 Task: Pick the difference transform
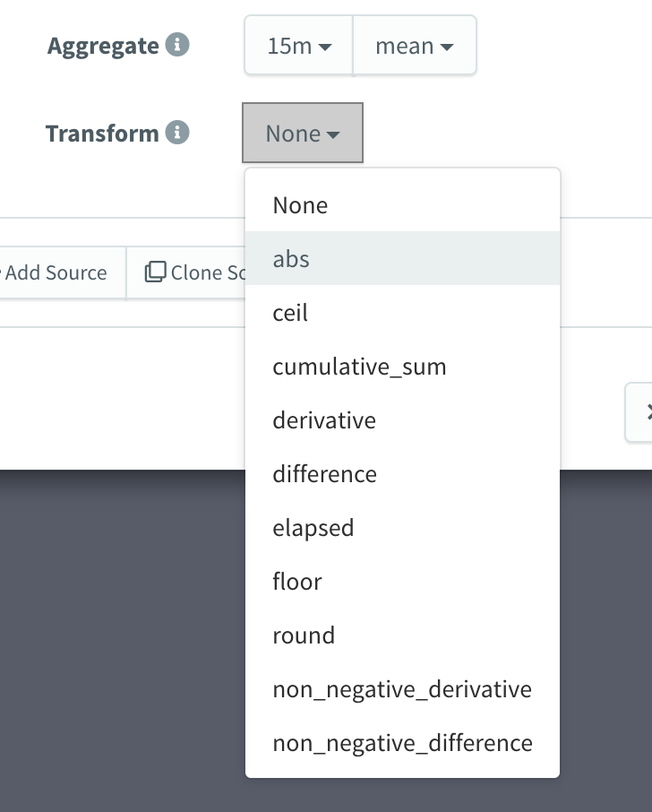pyautogui.click(x=403, y=474)
